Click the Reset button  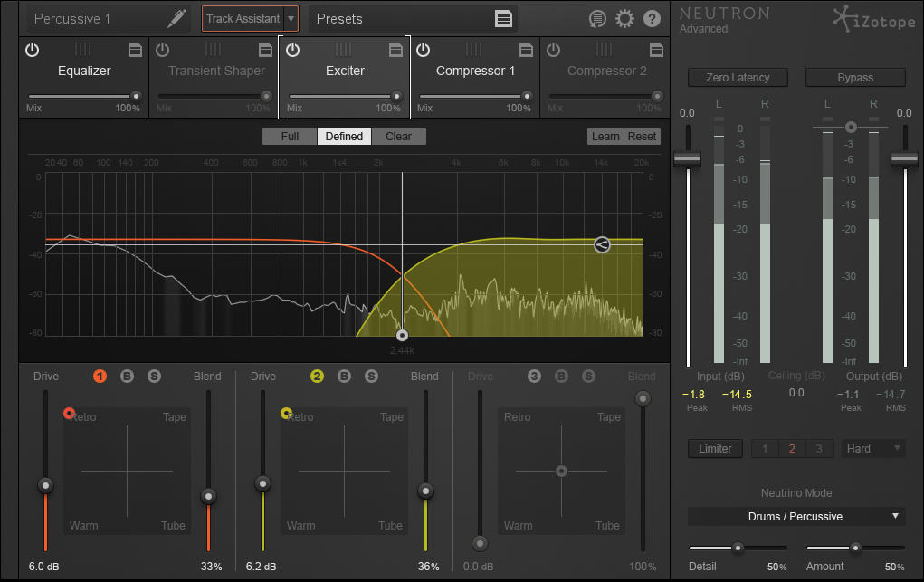click(642, 136)
